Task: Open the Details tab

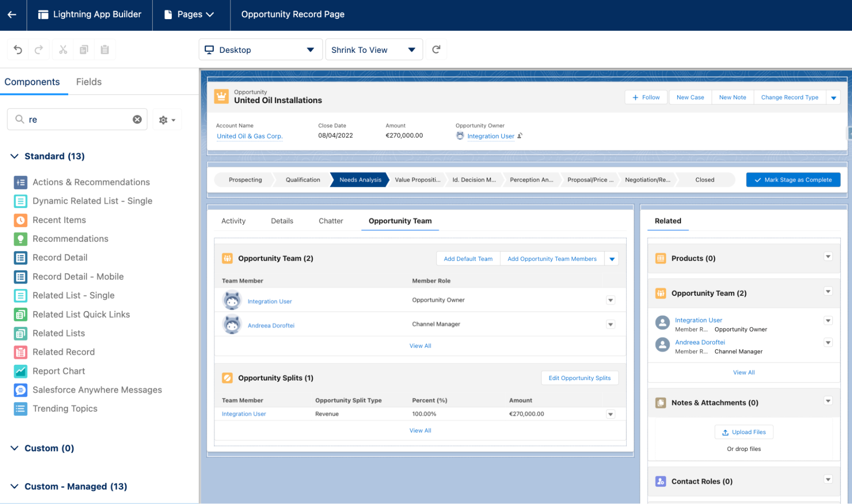Action: pos(282,221)
